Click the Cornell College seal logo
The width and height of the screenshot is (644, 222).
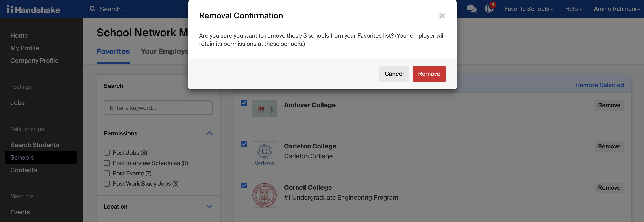(265, 195)
